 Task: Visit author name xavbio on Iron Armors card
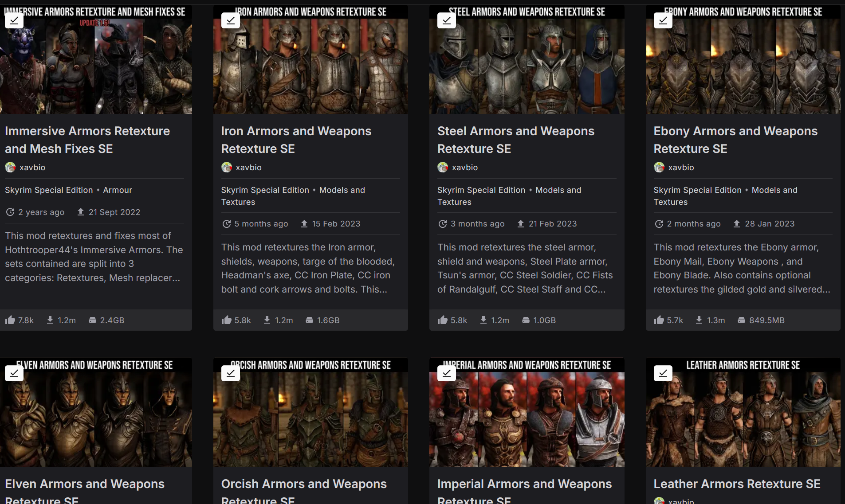(249, 167)
